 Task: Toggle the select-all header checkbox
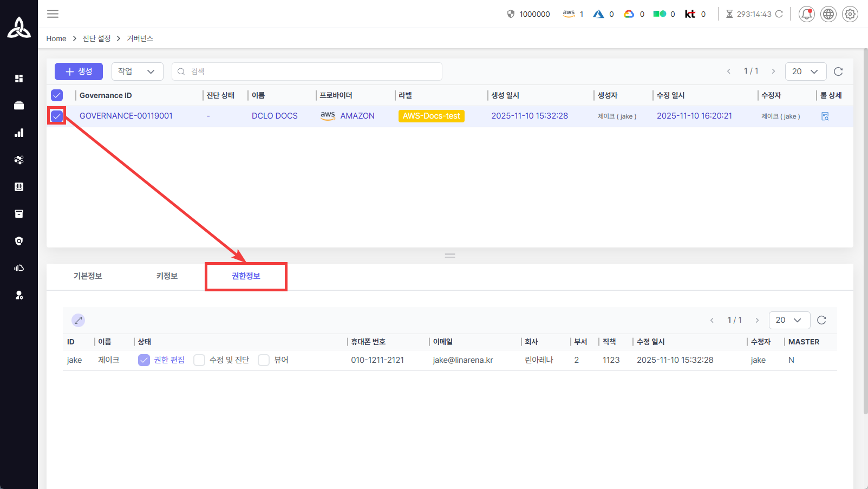point(57,95)
